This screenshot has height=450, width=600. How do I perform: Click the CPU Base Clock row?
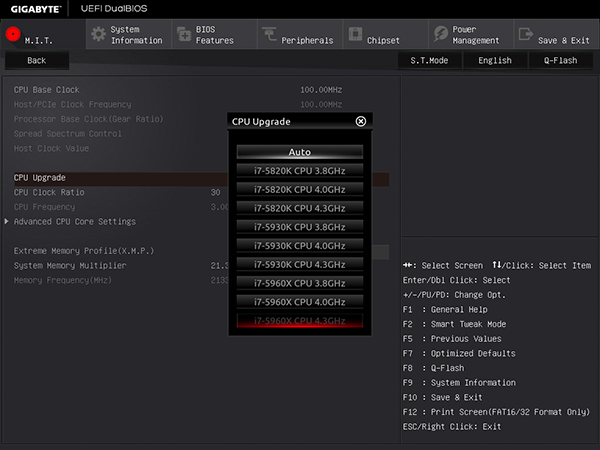pos(47,90)
